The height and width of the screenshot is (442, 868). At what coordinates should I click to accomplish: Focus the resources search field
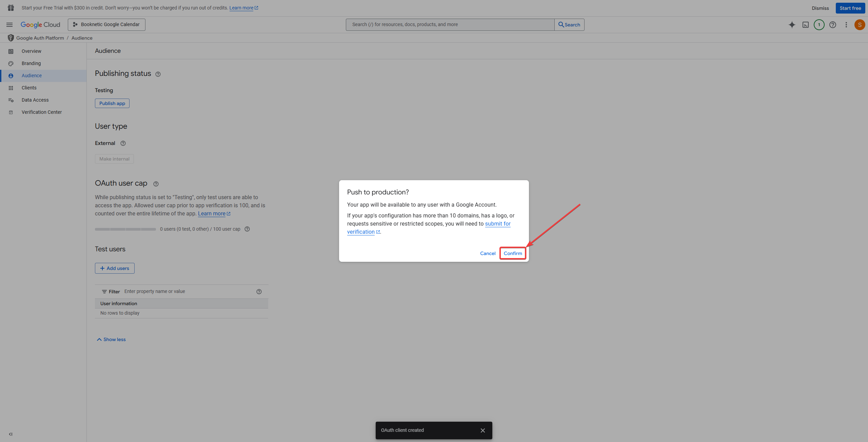(450, 25)
